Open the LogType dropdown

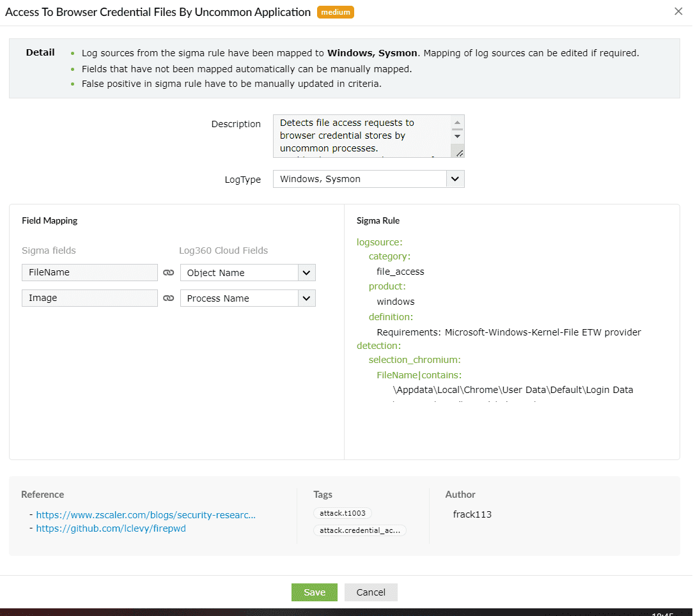(x=455, y=179)
